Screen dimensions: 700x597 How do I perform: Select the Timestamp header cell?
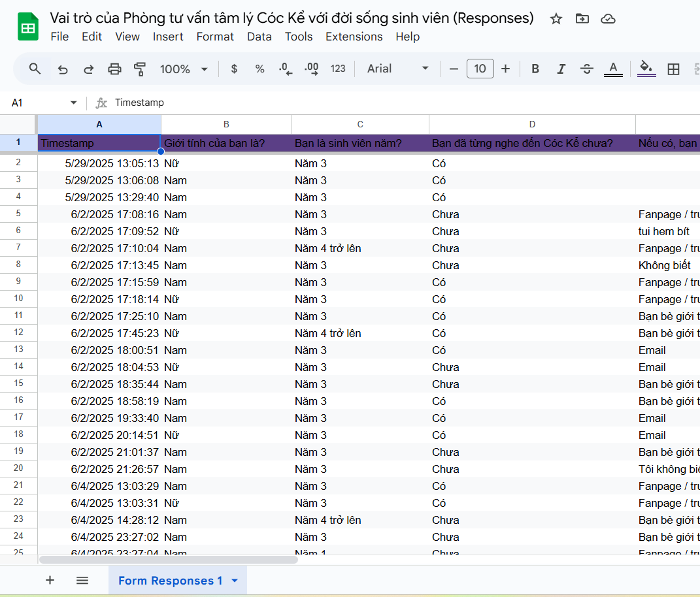[x=99, y=143]
